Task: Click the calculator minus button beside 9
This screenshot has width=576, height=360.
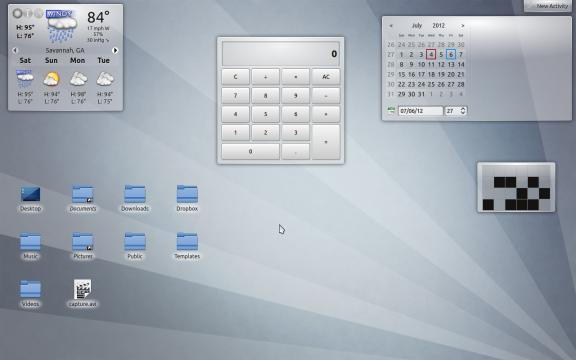Action: (x=326, y=96)
